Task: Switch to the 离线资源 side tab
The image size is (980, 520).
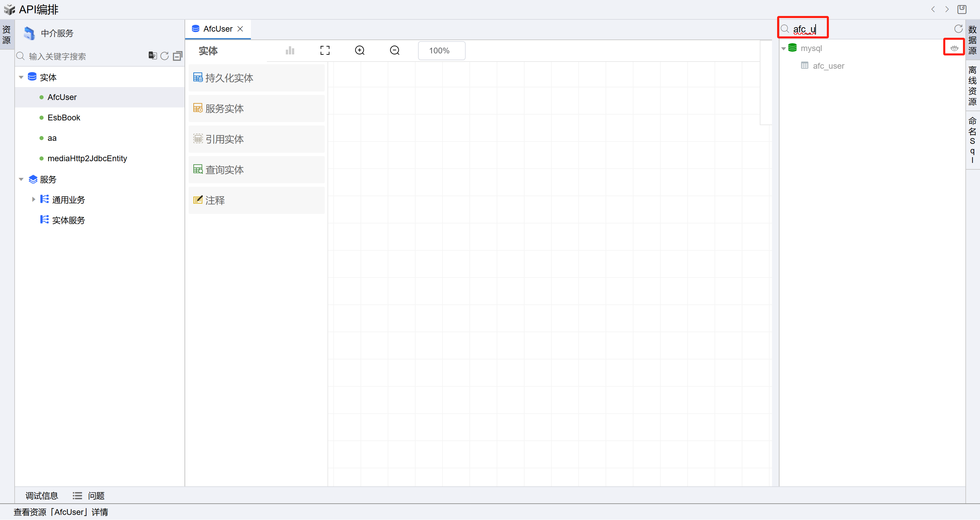Action: 972,85
